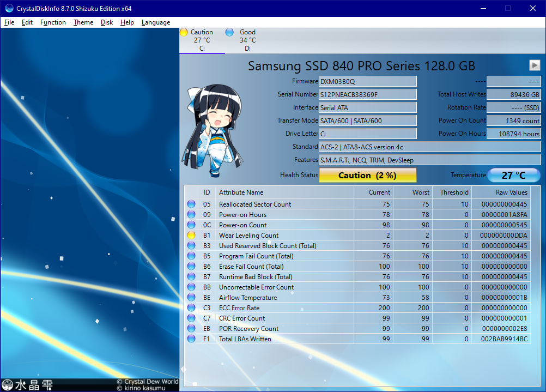Screen dimensions: 546x392
Task: Click the Current column header
Action: [373, 192]
